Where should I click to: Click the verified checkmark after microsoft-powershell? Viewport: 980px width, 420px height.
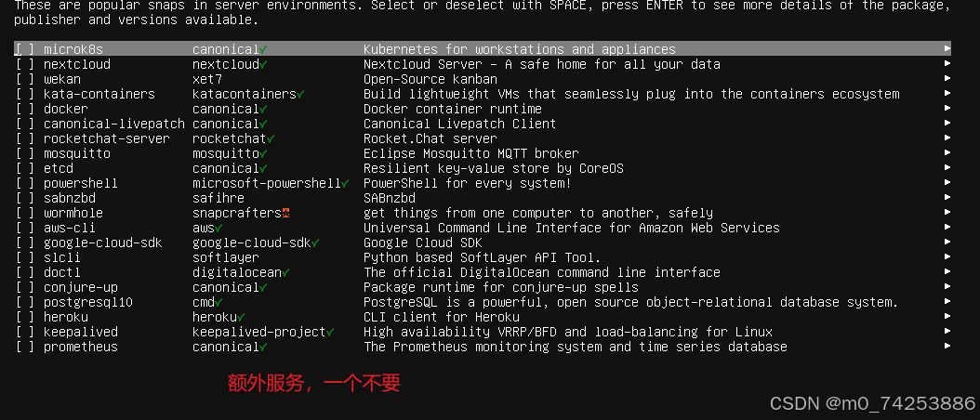345,183
